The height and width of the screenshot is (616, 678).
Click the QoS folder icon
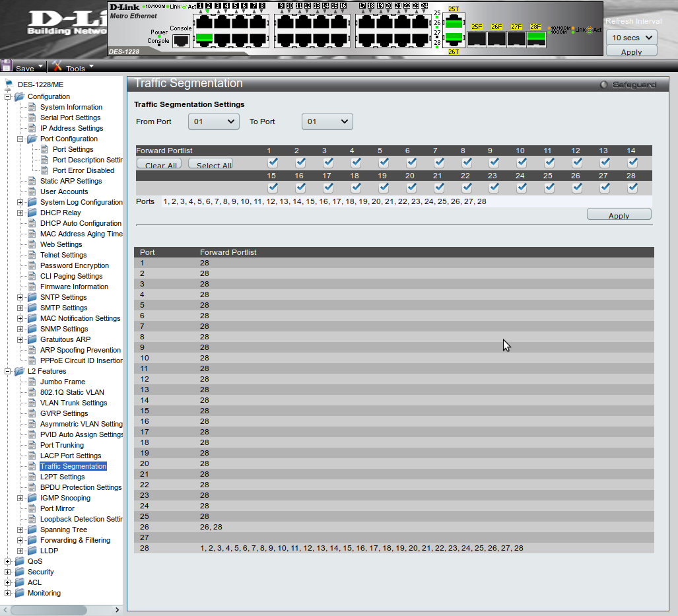click(x=19, y=561)
